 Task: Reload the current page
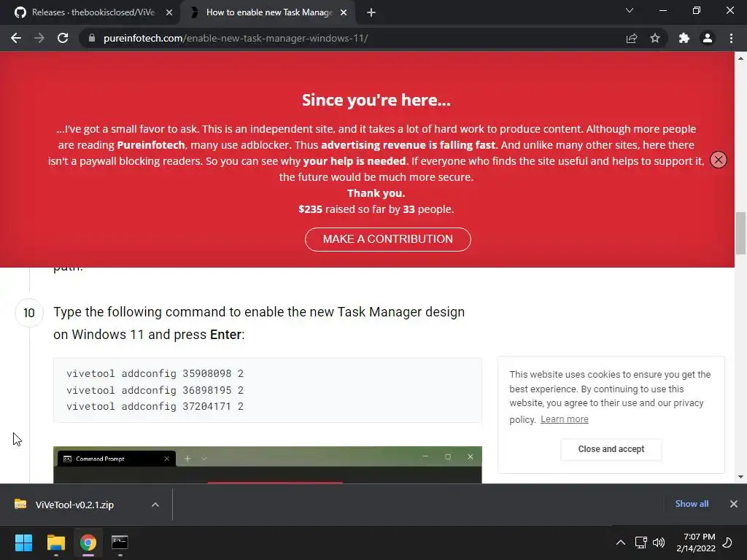[x=63, y=38]
